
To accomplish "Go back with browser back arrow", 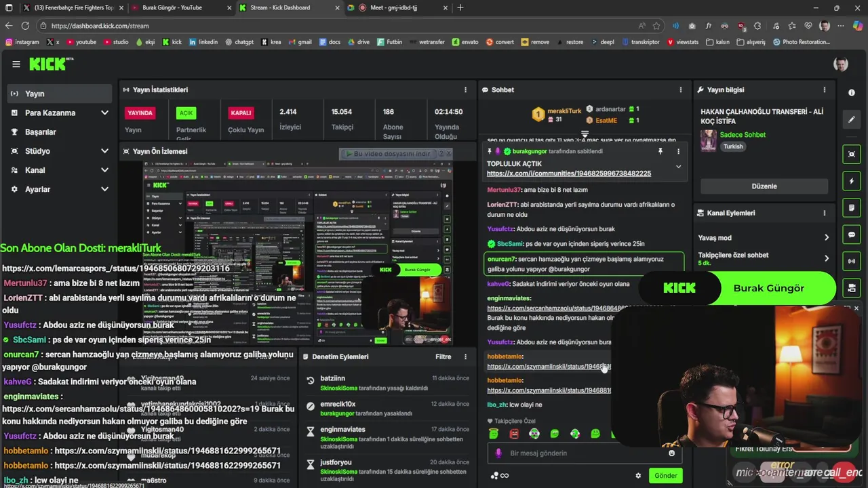I will pos(9,26).
